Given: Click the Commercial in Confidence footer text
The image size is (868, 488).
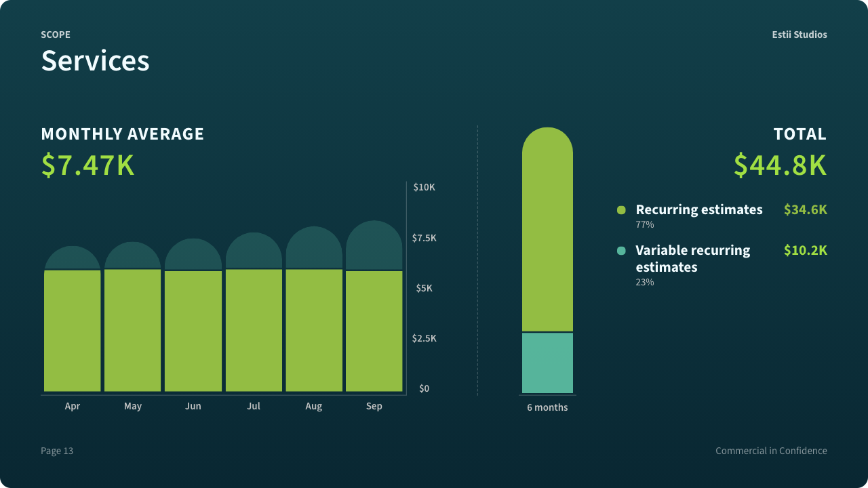Looking at the screenshot, I should (771, 451).
